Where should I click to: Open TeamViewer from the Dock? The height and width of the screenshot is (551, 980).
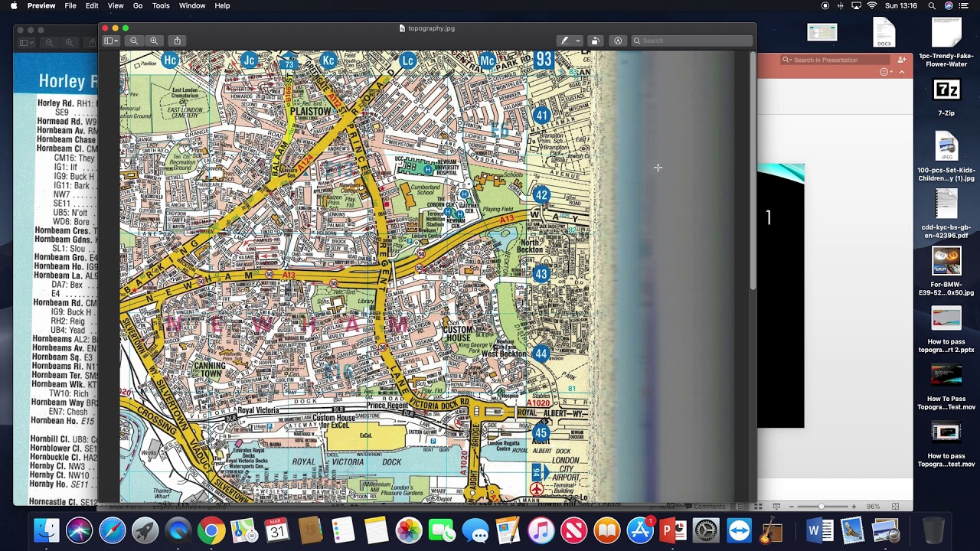(739, 530)
